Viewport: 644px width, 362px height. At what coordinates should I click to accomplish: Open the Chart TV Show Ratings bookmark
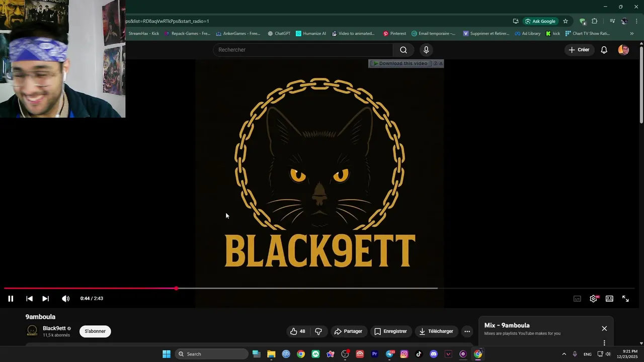588,34
